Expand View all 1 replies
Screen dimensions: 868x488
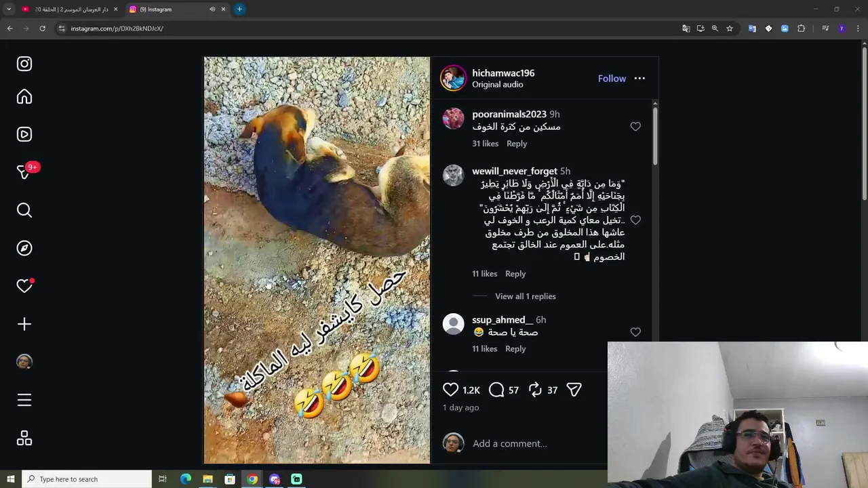pos(526,296)
